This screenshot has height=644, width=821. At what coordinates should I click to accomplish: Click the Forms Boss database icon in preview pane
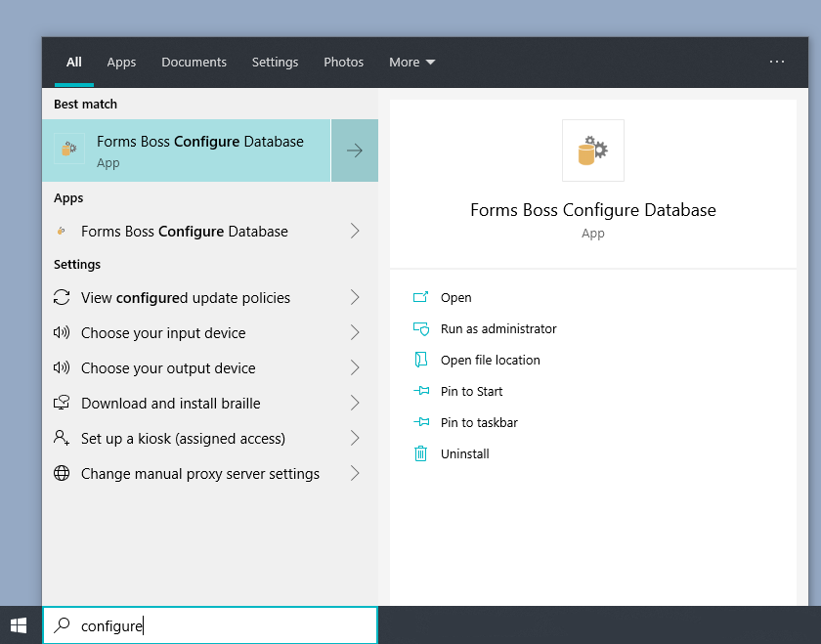pos(592,150)
